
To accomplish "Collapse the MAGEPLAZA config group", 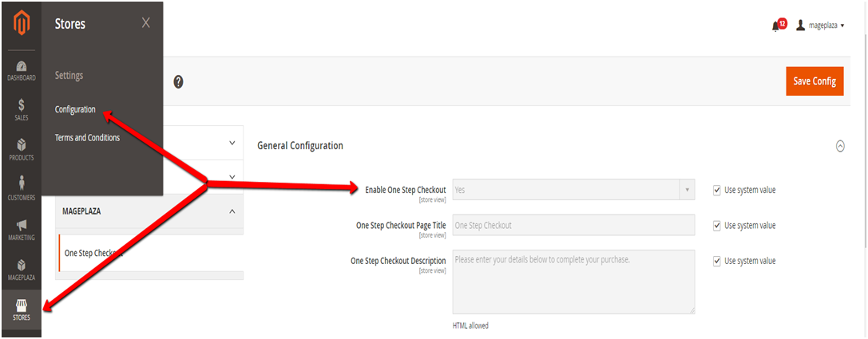I will pos(232,212).
